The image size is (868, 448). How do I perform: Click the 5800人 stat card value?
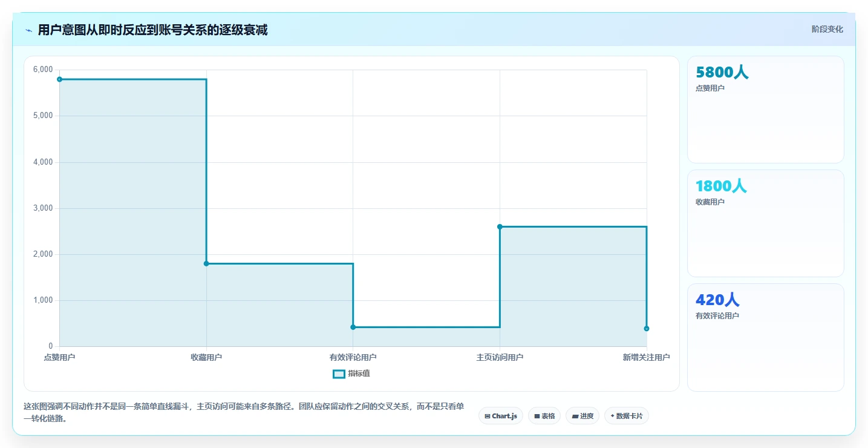[x=722, y=72]
